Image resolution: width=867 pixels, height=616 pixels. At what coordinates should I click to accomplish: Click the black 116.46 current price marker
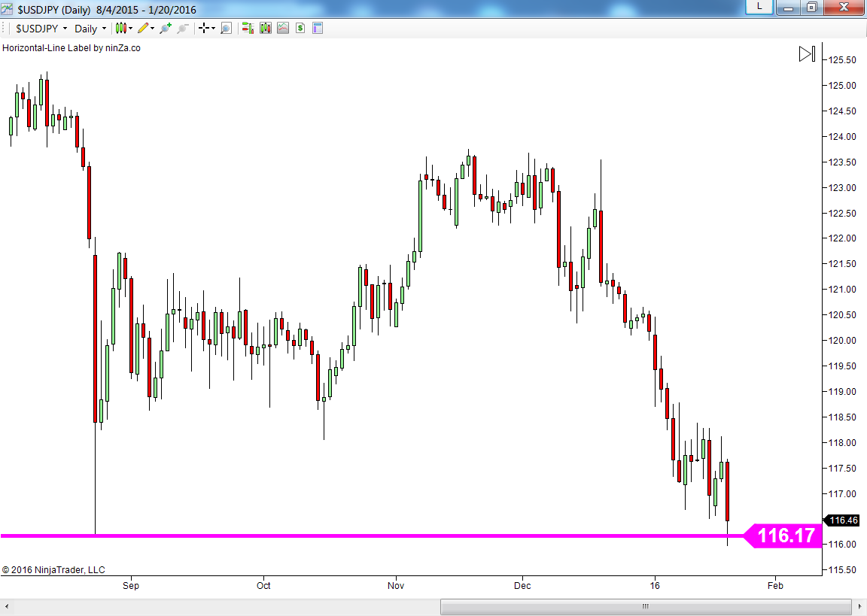[842, 520]
